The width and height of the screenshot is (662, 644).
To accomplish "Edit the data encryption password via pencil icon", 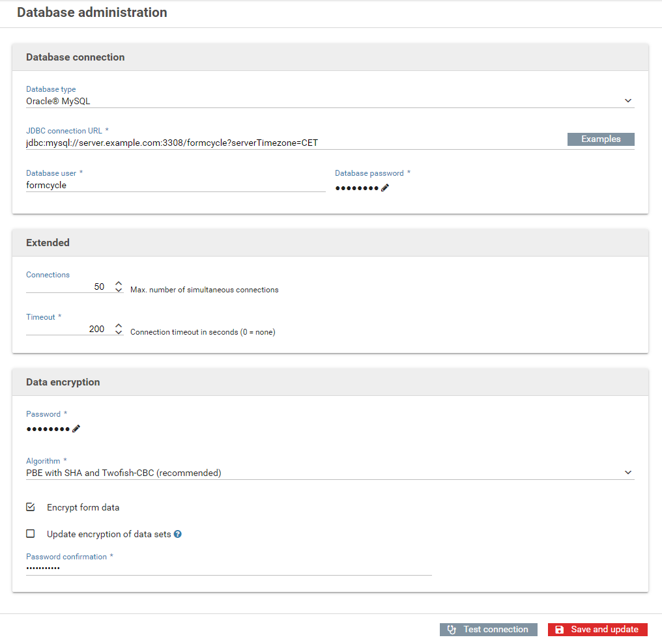I will (76, 428).
